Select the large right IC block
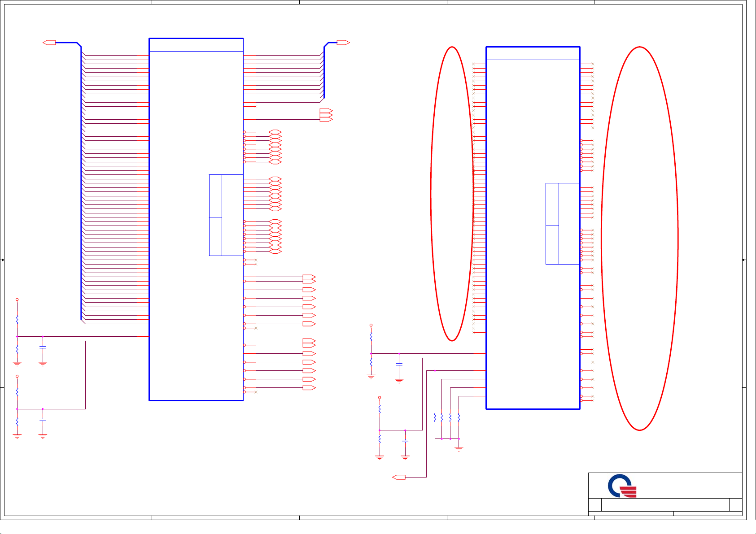This screenshot has height=534, width=756. (x=533, y=228)
